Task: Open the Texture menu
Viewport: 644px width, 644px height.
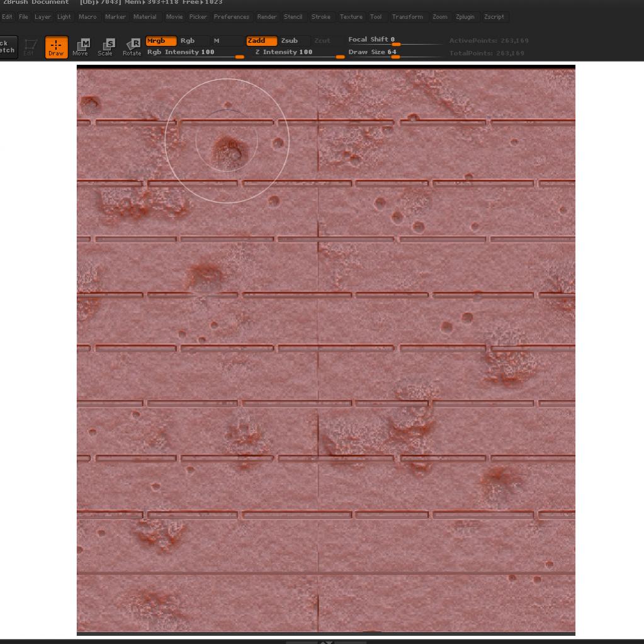Action: tap(351, 17)
